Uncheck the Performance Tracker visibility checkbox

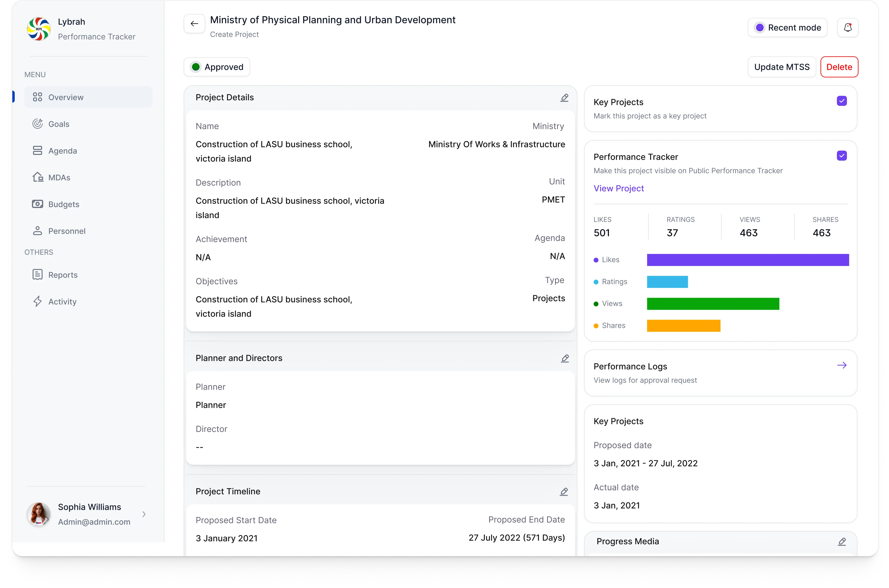coord(842,156)
